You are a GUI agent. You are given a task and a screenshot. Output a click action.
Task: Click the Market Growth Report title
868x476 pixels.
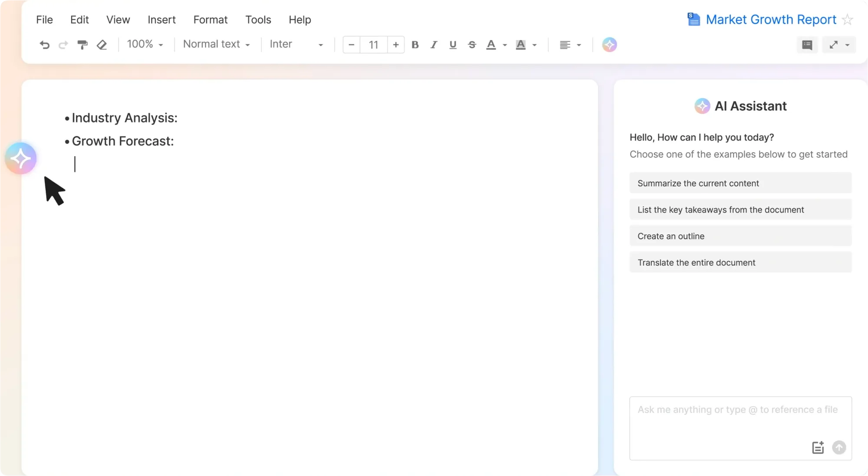click(x=771, y=20)
